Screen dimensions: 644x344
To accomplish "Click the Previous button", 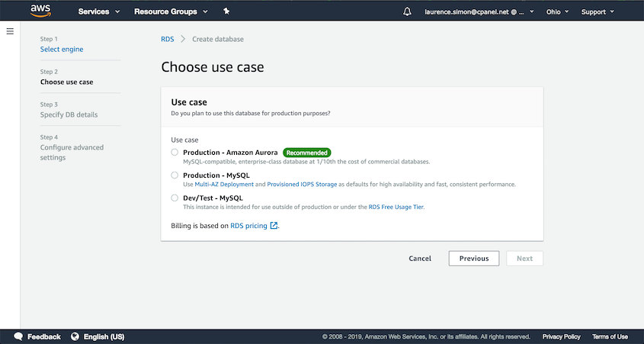I will (x=474, y=259).
